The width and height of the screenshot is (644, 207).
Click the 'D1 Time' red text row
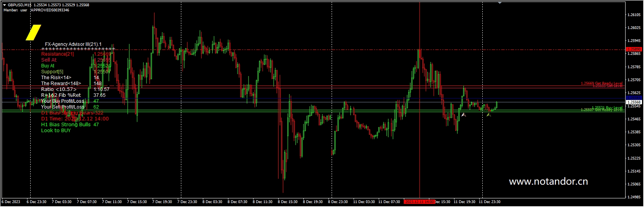(x=75, y=119)
